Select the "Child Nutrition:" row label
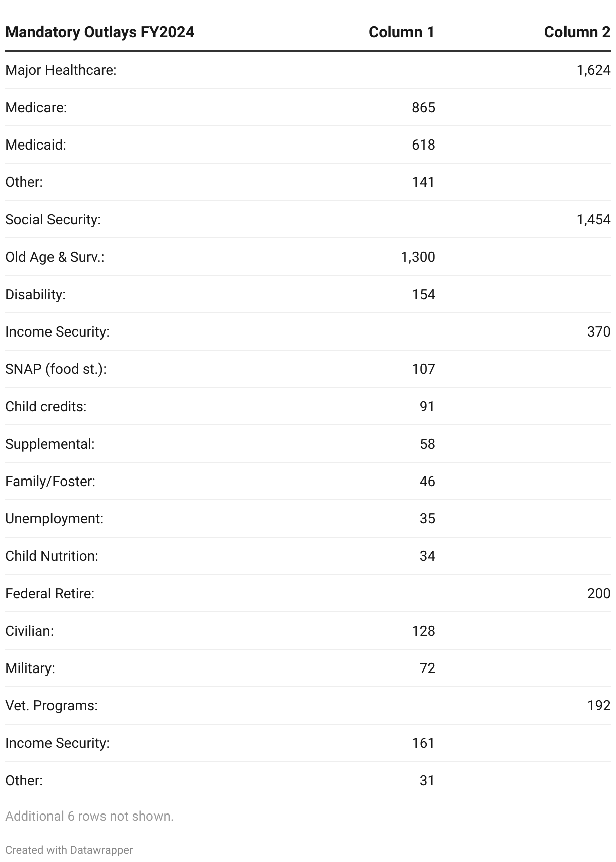 click(52, 556)
